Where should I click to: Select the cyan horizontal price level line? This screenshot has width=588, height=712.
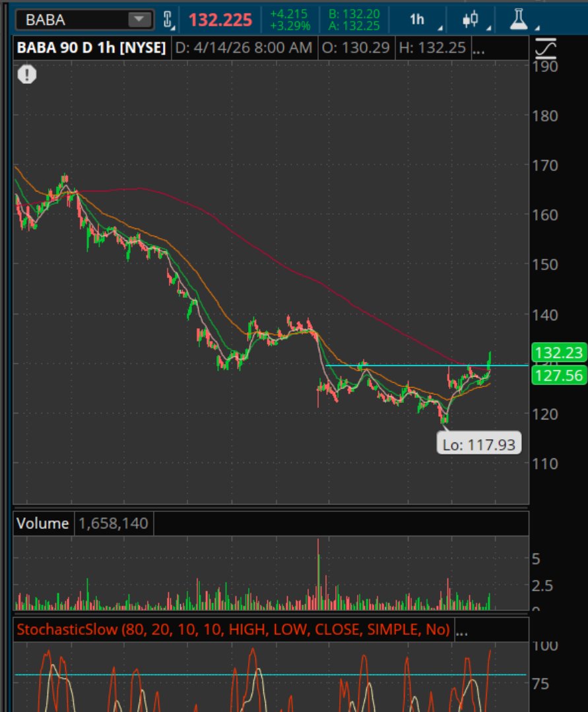(x=426, y=365)
